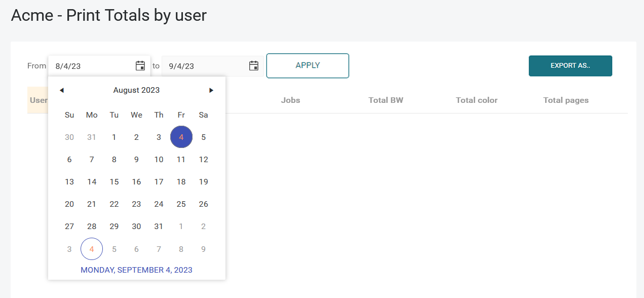Click the To date input field
This screenshot has width=644, height=298.
[x=205, y=66]
